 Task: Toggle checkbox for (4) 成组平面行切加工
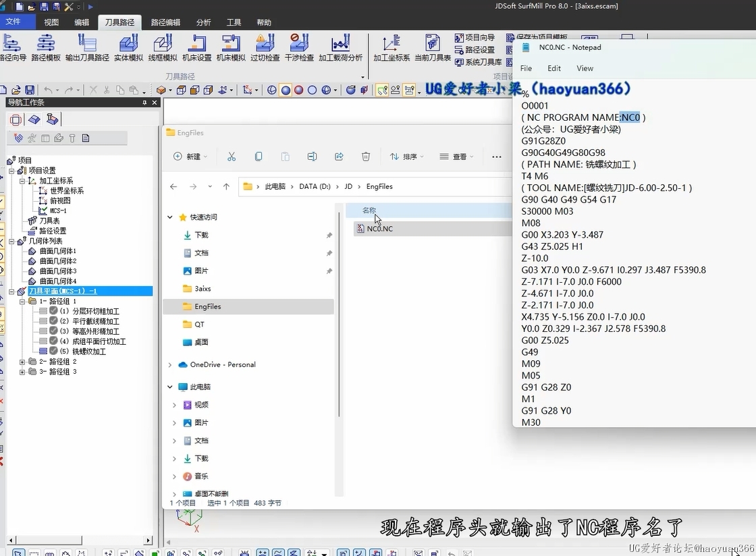(53, 341)
